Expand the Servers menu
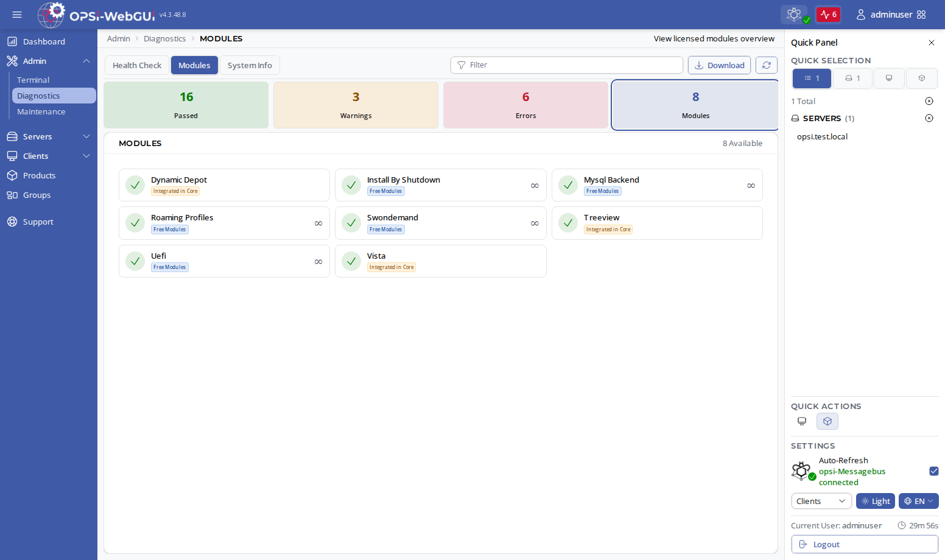Viewport: 945px width, 560px height. [x=49, y=136]
